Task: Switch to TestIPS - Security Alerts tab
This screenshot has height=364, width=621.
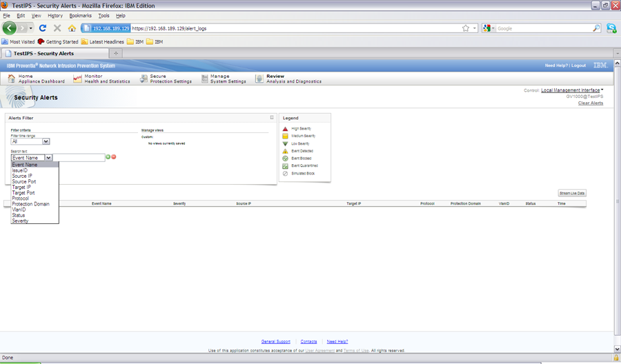Action: point(55,53)
